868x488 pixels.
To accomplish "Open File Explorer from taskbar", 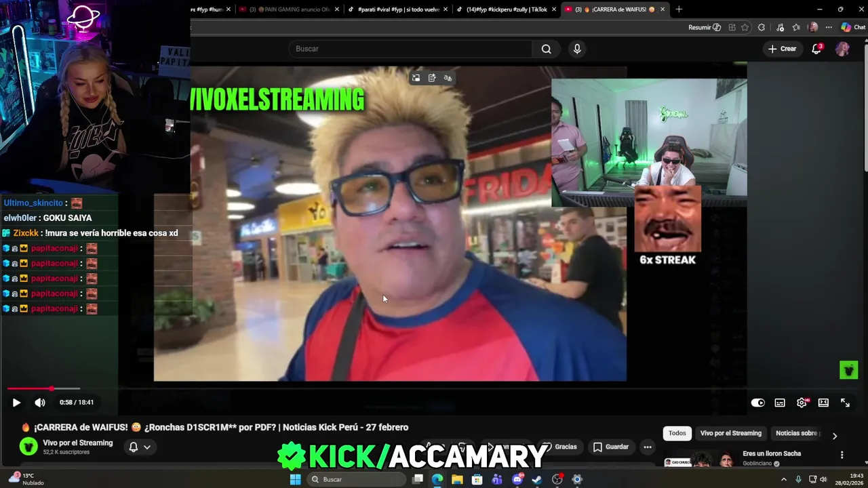I will point(457,479).
